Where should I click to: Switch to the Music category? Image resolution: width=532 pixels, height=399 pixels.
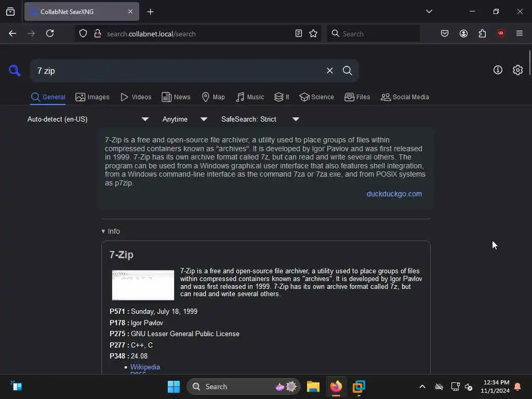point(250,97)
